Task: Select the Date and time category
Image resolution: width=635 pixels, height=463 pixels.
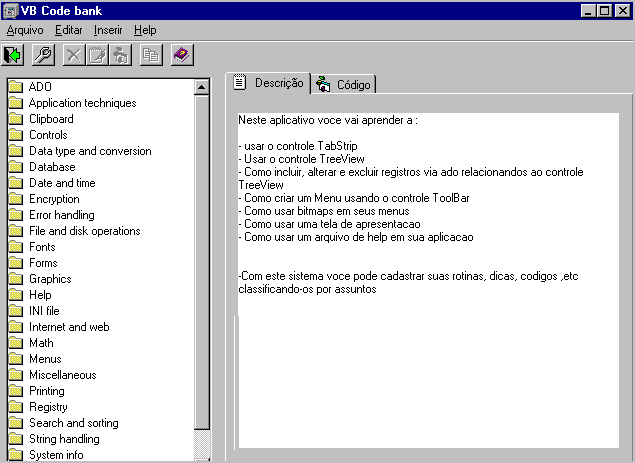Action: point(62,183)
